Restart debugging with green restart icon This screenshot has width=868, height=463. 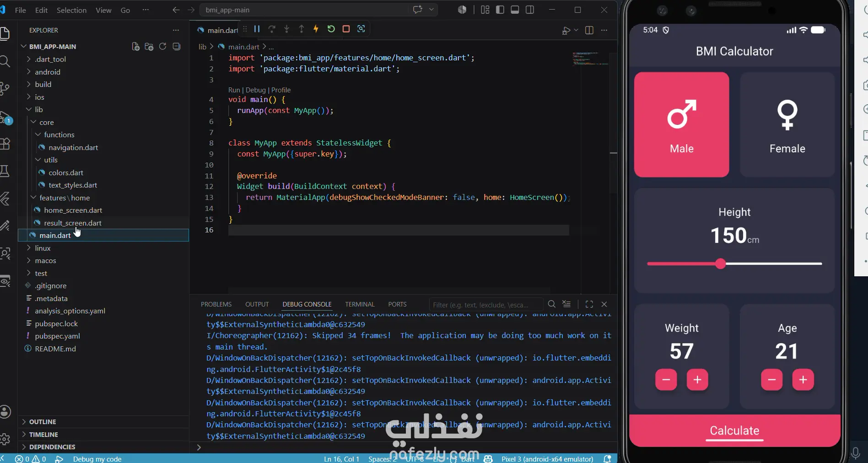331,29
